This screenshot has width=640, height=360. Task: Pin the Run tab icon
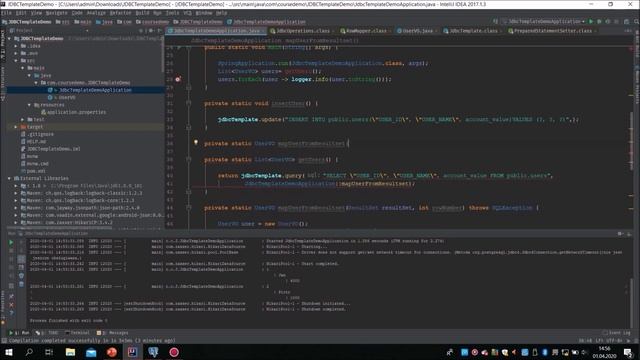11,297
